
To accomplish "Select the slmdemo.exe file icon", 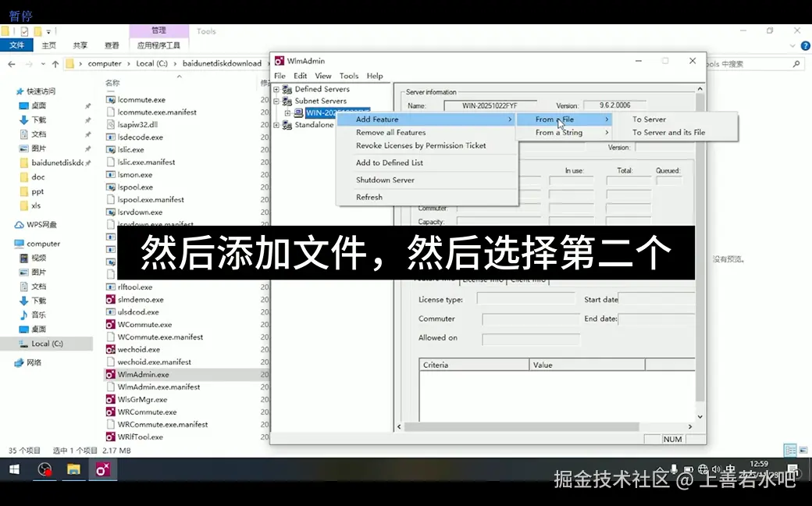I will pos(110,299).
